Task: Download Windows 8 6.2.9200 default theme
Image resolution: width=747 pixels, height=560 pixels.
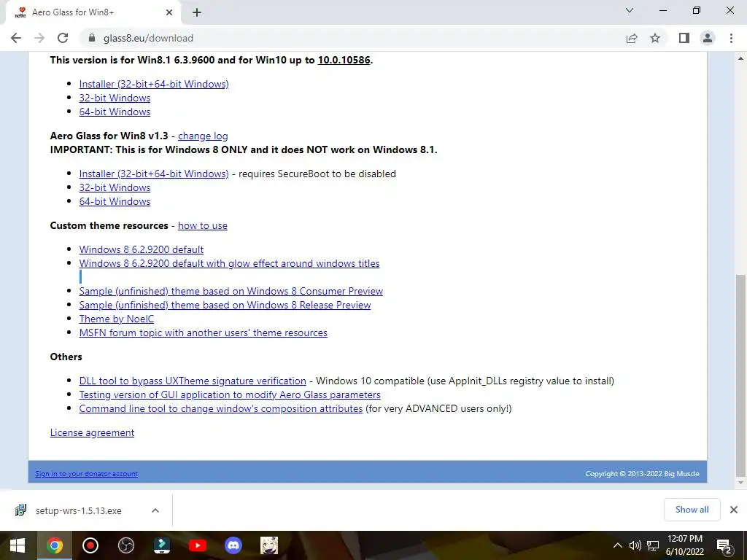Action: (142, 249)
